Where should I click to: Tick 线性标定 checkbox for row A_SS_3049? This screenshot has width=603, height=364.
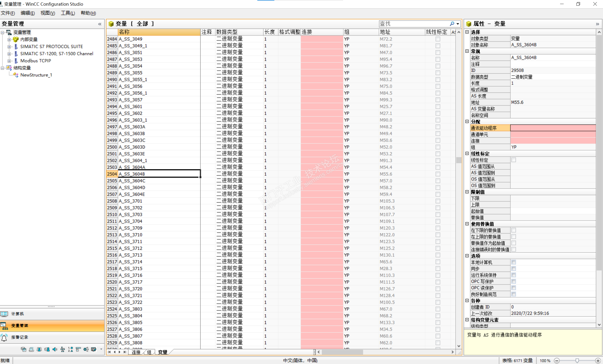[x=438, y=39]
